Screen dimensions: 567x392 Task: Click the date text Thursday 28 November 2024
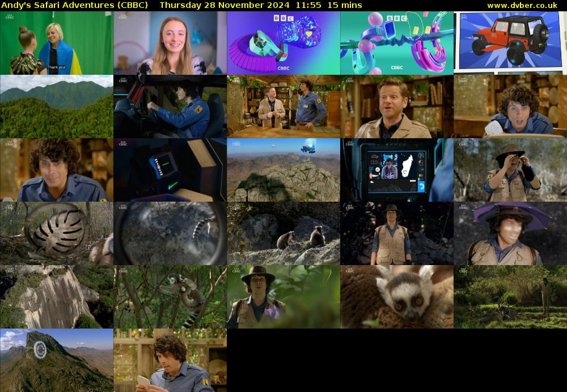point(224,5)
